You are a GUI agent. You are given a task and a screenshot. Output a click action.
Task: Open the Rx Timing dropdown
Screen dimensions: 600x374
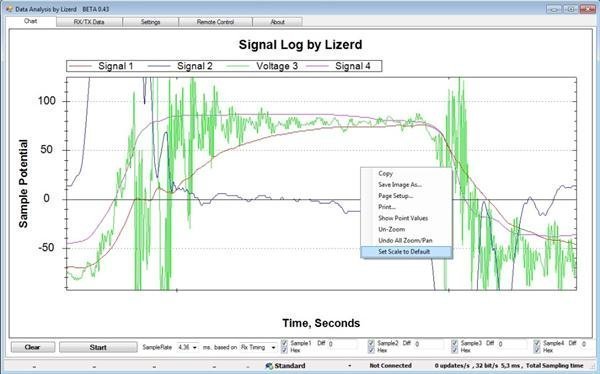273,348
